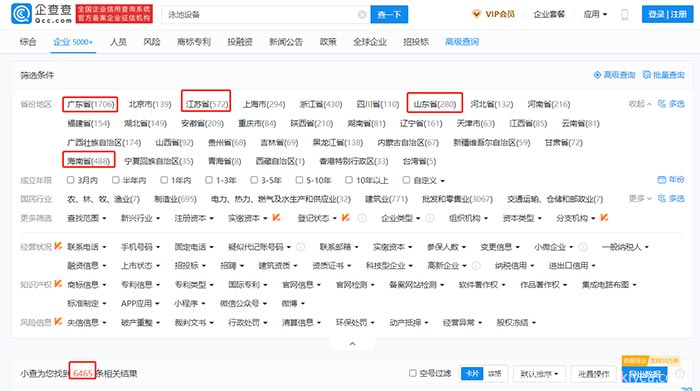Check the 1年内 checkbox
This screenshot has height=391, width=700.
tap(164, 180)
